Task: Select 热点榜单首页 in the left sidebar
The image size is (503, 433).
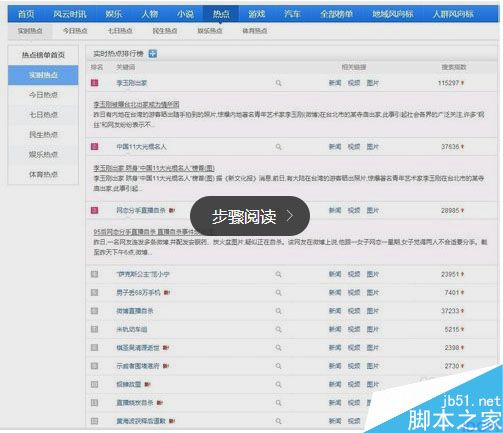Action: tap(43, 55)
